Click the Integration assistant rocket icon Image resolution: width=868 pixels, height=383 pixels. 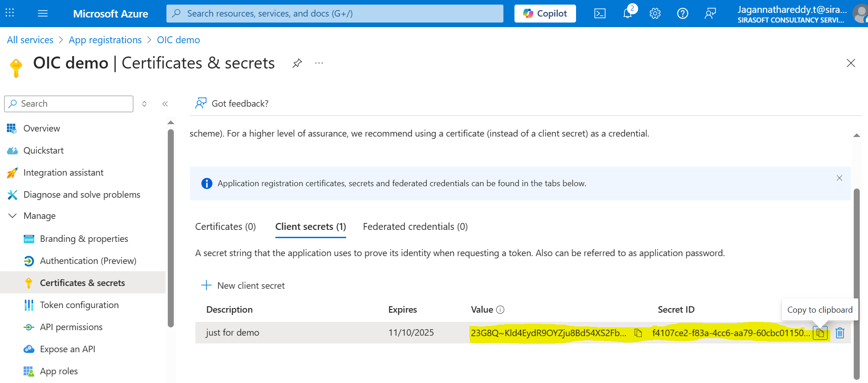click(12, 172)
